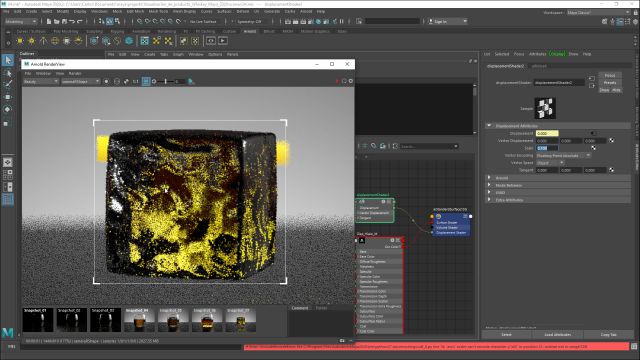Open the Arnold menu in main menu bar
Screen dimensions: 640x360
306,11
